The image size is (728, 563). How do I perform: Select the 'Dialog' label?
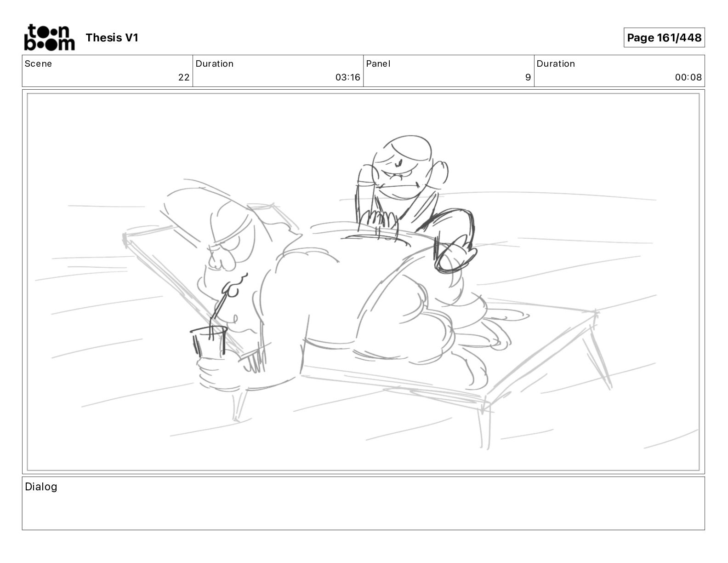tap(41, 487)
